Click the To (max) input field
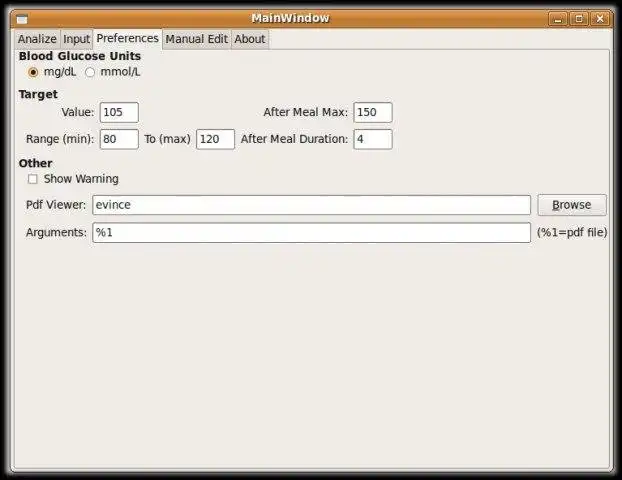Image resolution: width=622 pixels, height=480 pixels. tap(215, 139)
